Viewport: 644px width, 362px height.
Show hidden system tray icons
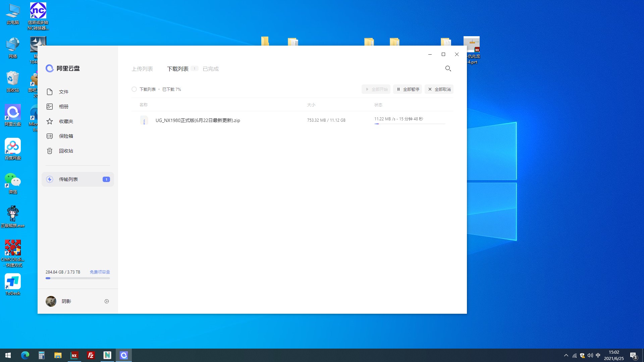coord(566,355)
